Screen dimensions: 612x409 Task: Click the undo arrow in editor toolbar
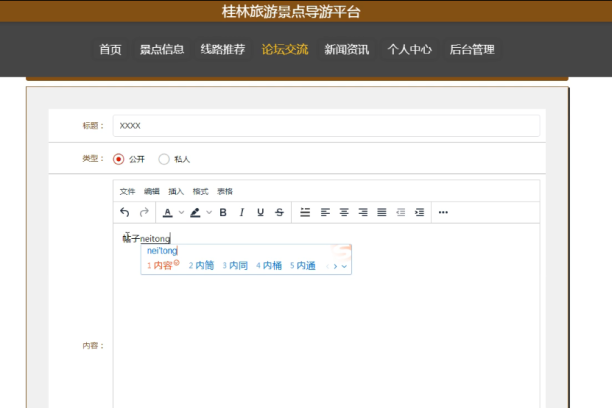[x=124, y=212]
